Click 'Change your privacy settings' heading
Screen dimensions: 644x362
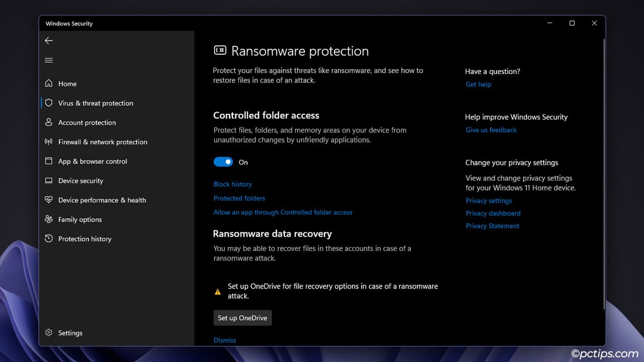tap(512, 162)
